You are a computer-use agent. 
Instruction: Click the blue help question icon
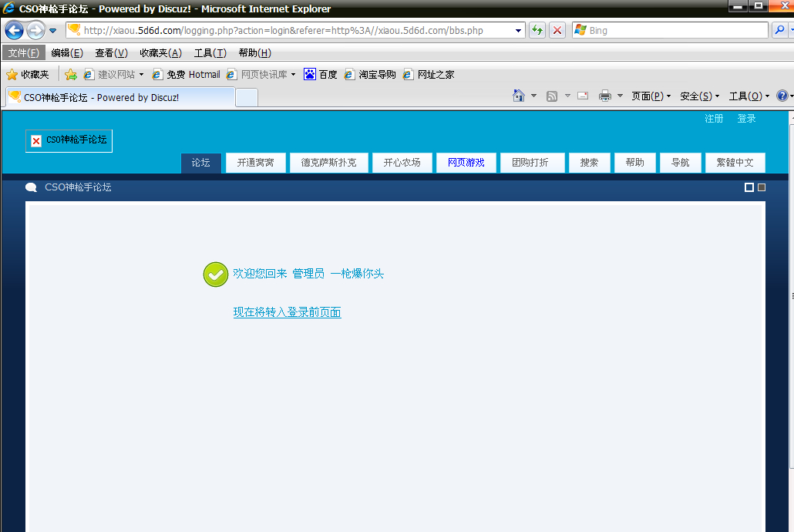tap(782, 96)
